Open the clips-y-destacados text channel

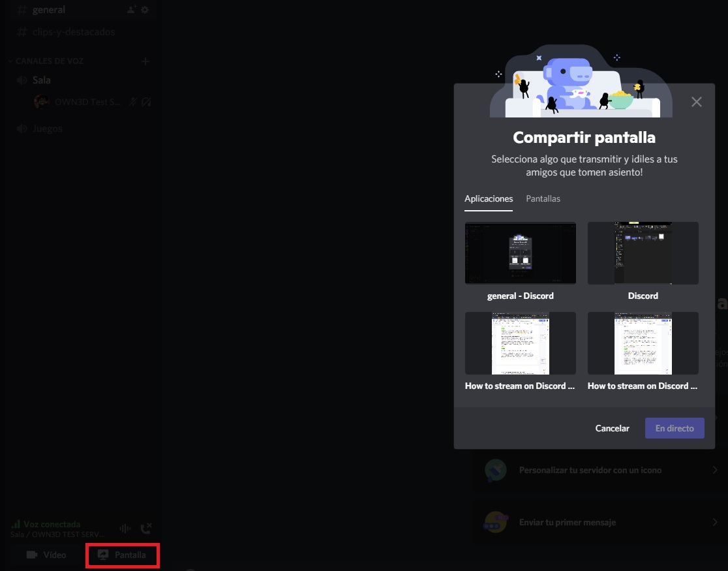[74, 32]
